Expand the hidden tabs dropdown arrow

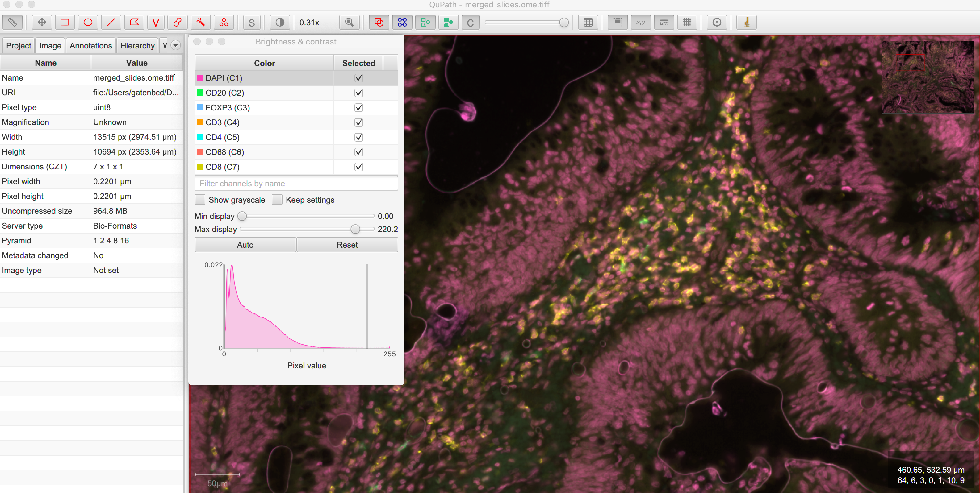tap(175, 46)
